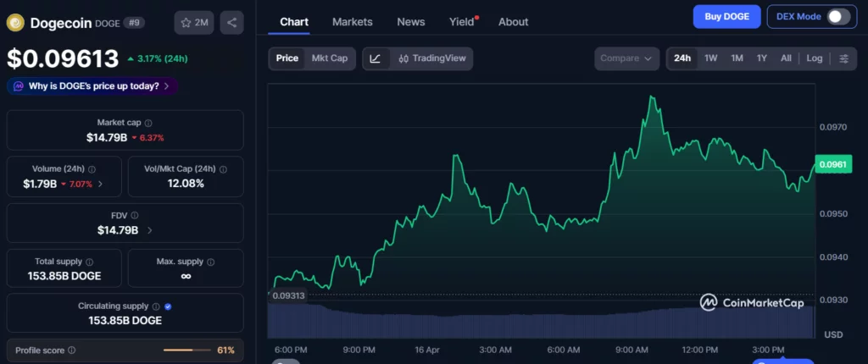Open chart settings filter icon
Viewport: 868px width, 364px height.
pos(843,58)
